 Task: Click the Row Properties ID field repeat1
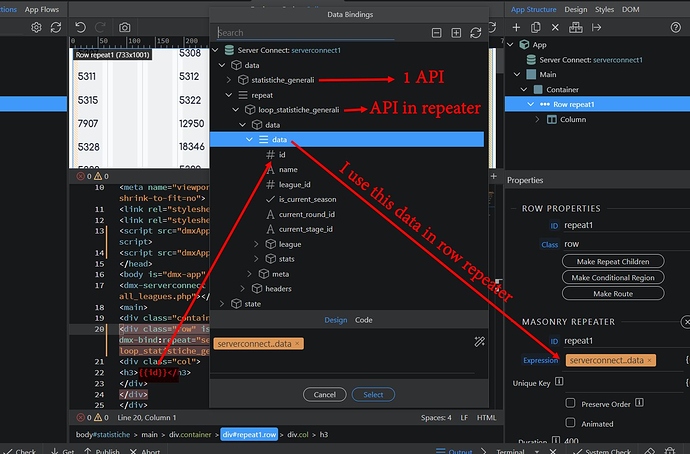click(x=625, y=225)
